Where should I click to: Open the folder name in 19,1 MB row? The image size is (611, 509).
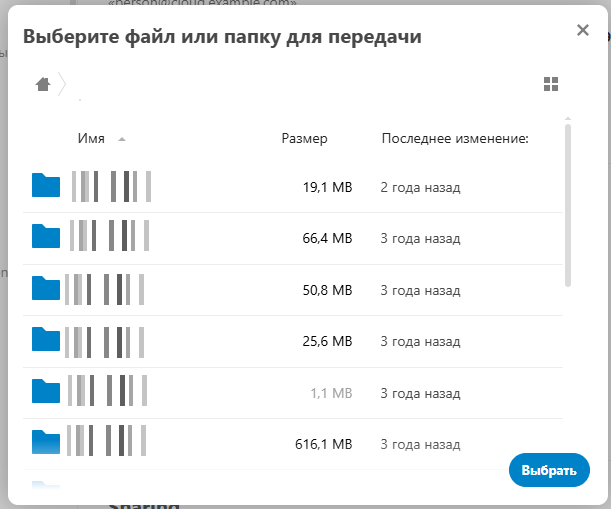111,186
